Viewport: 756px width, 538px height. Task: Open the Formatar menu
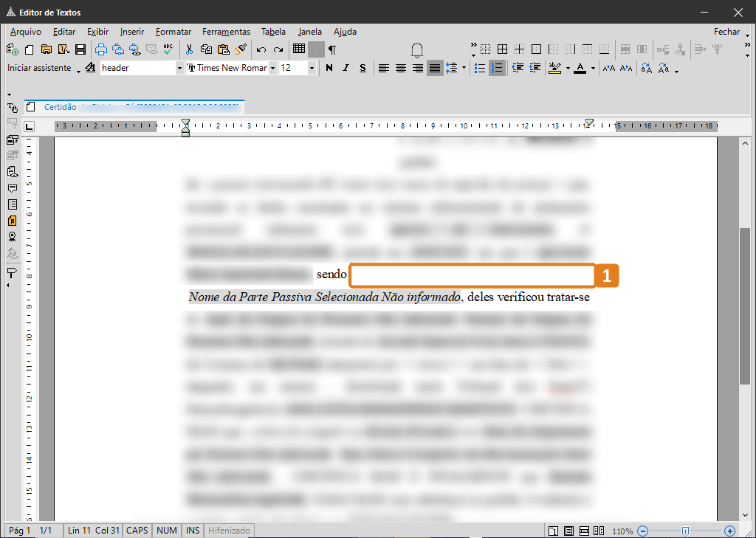pos(173,32)
